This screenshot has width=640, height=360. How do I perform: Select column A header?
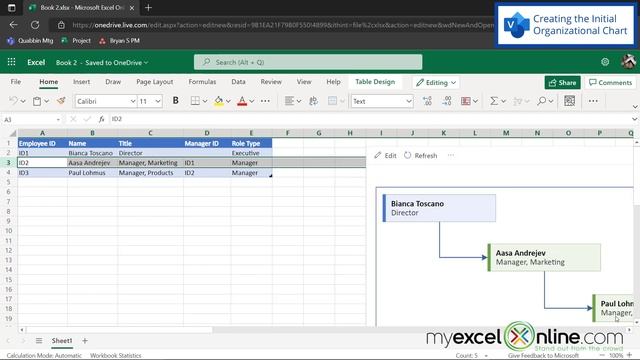(x=42, y=133)
